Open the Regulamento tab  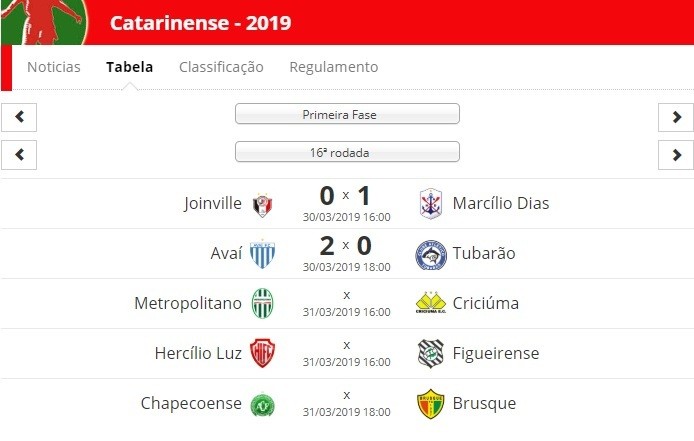[334, 67]
